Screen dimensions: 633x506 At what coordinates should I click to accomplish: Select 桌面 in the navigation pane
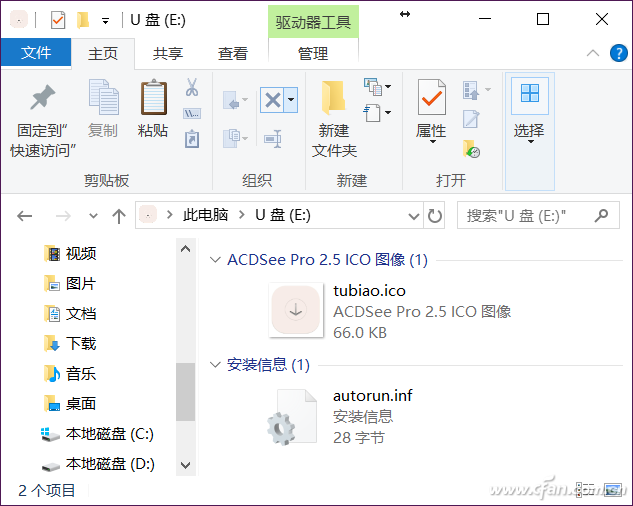[x=69, y=403]
